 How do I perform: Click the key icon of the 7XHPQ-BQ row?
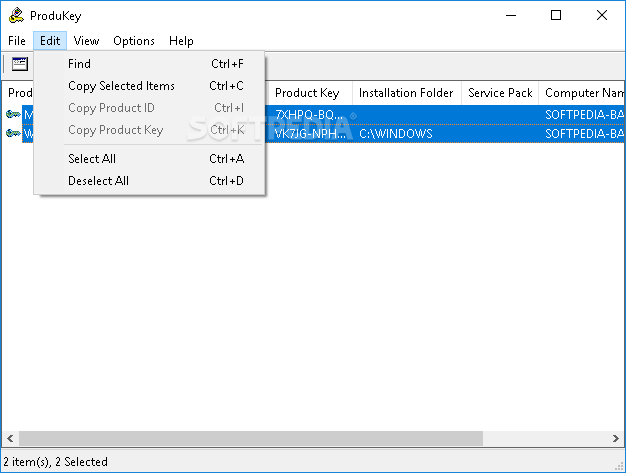coord(13,115)
